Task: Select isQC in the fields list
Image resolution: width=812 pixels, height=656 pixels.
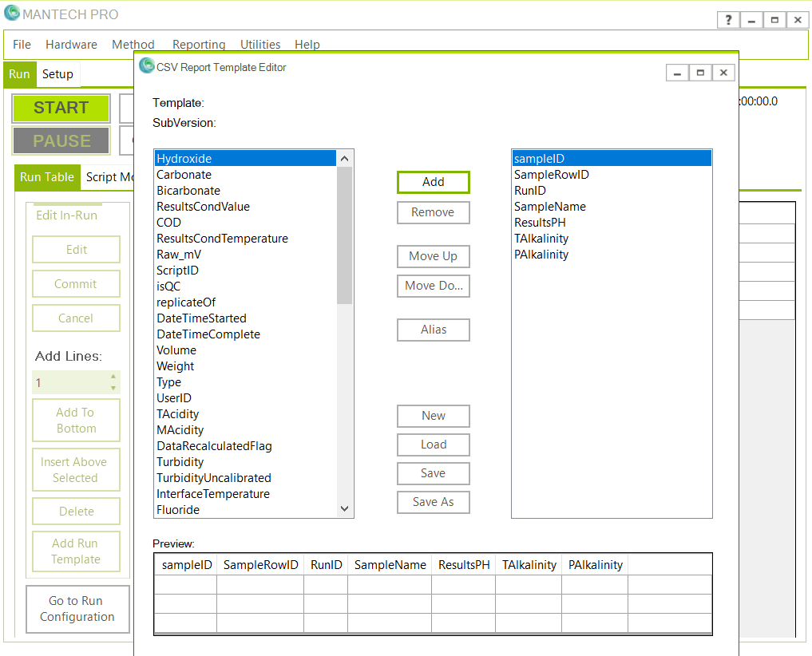Action: point(245,287)
